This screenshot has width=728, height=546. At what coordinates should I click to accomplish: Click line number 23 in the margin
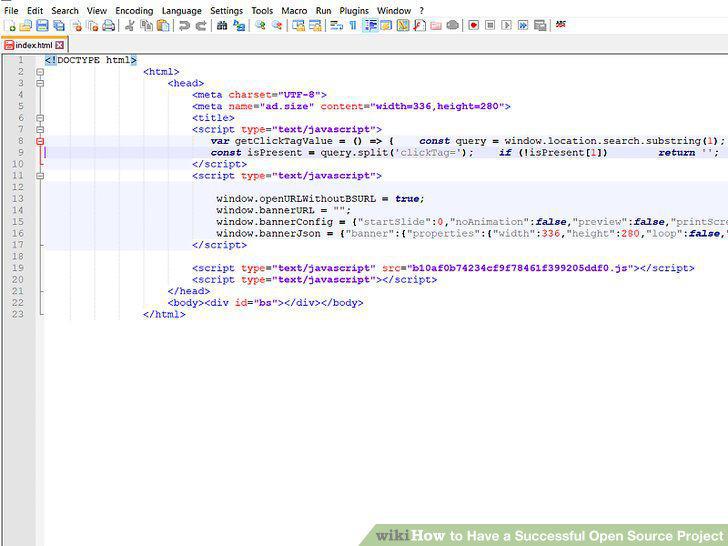[18, 314]
